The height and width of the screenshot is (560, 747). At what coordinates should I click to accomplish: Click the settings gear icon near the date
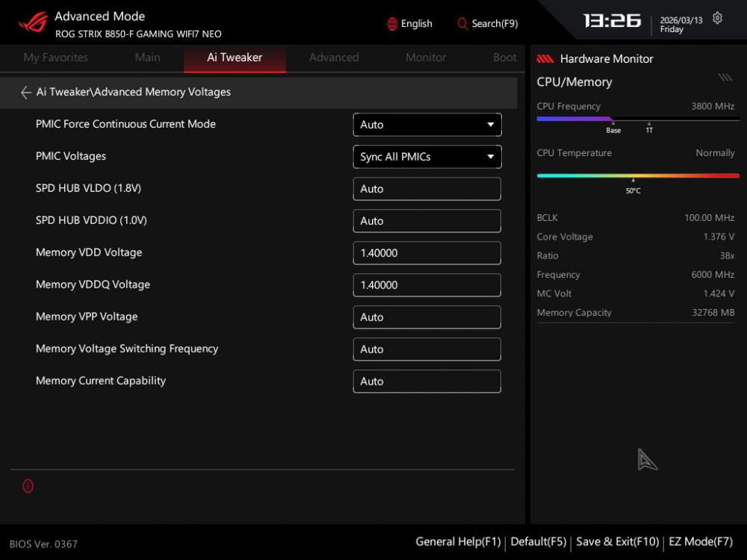coord(718,19)
